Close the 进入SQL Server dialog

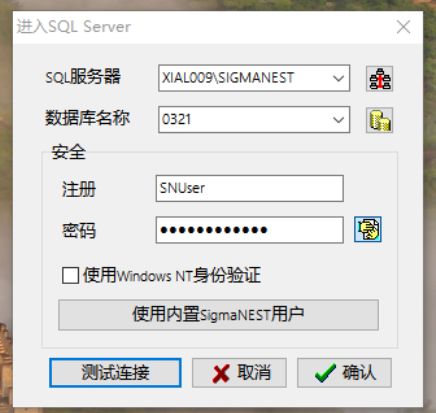403,27
